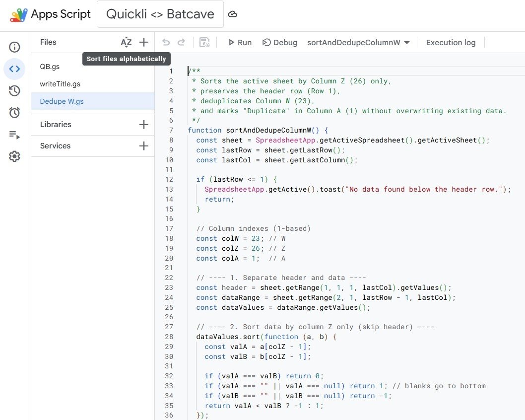The image size is (525, 420).
Task: Click the 'blanks go to bottom' comment
Action: click(439, 386)
